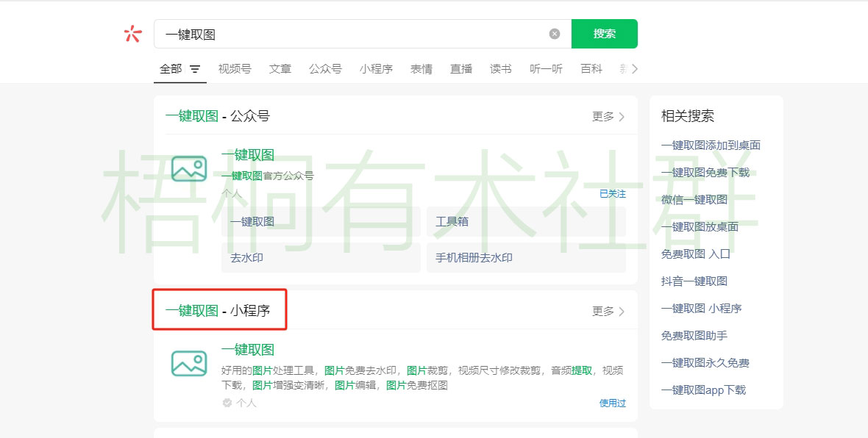Switch to the 表情 tab
Viewport: 868px width, 438px height.
click(x=421, y=68)
